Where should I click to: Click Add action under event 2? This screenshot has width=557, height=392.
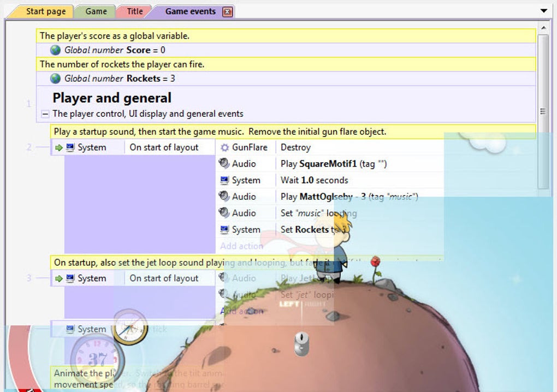241,246
